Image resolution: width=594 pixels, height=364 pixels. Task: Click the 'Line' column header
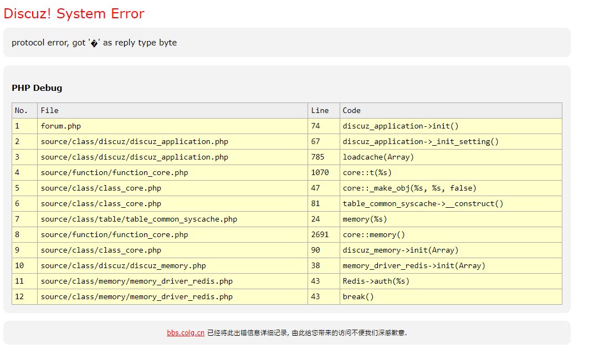pos(324,111)
